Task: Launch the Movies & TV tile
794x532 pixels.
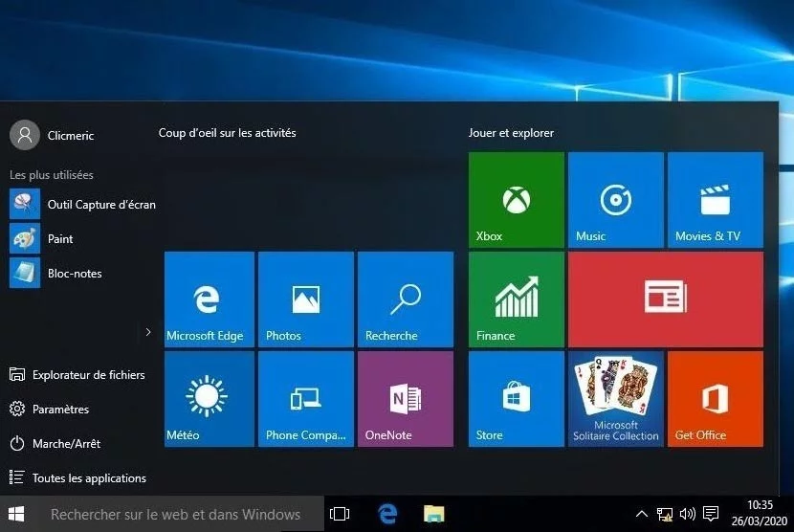Action: click(x=715, y=200)
